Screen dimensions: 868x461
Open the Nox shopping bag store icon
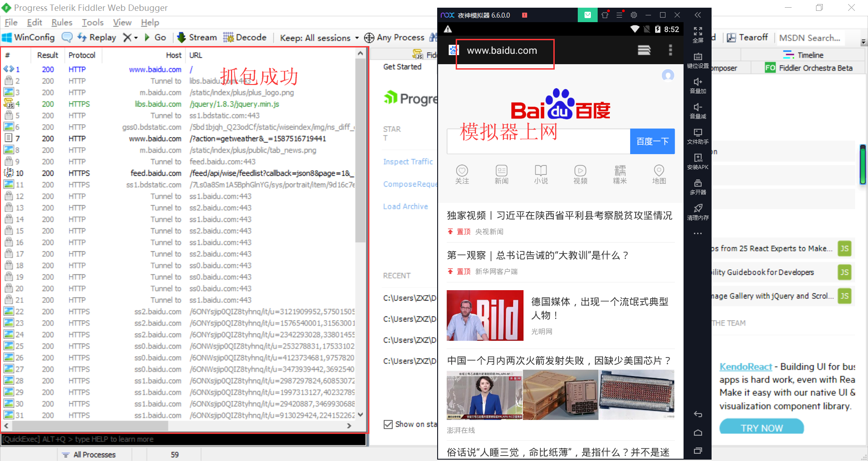pyautogui.click(x=587, y=15)
